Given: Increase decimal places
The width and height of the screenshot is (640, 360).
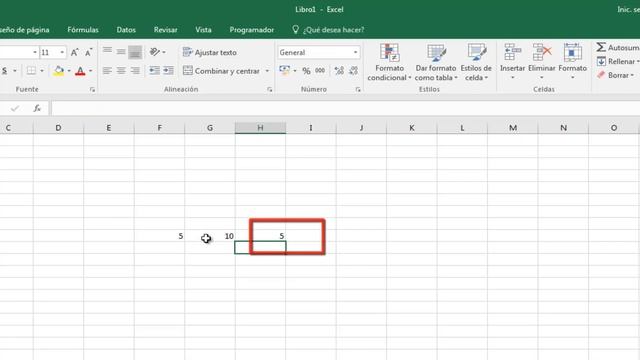Looking at the screenshot, I should coord(339,71).
